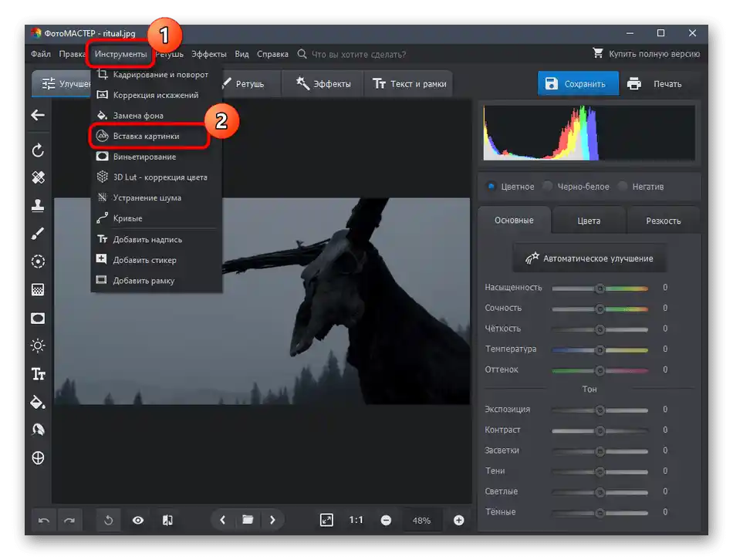Click the fit-to-screen icon

326,520
